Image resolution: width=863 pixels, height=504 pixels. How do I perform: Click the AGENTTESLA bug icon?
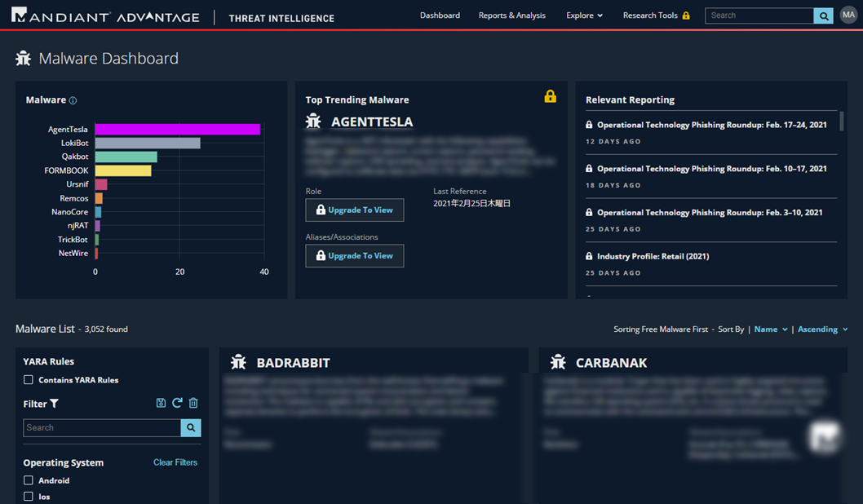coord(313,121)
